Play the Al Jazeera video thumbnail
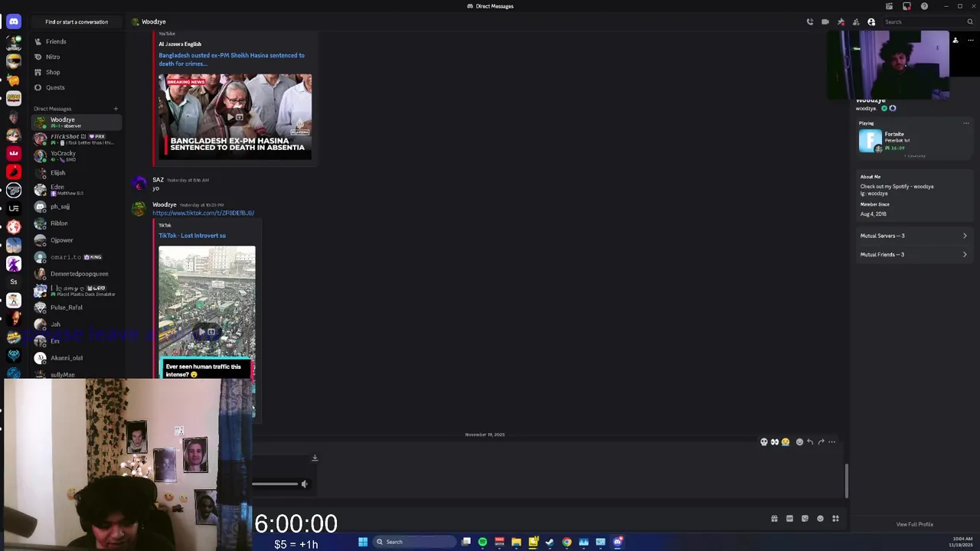The height and width of the screenshot is (551, 980). 235,116
